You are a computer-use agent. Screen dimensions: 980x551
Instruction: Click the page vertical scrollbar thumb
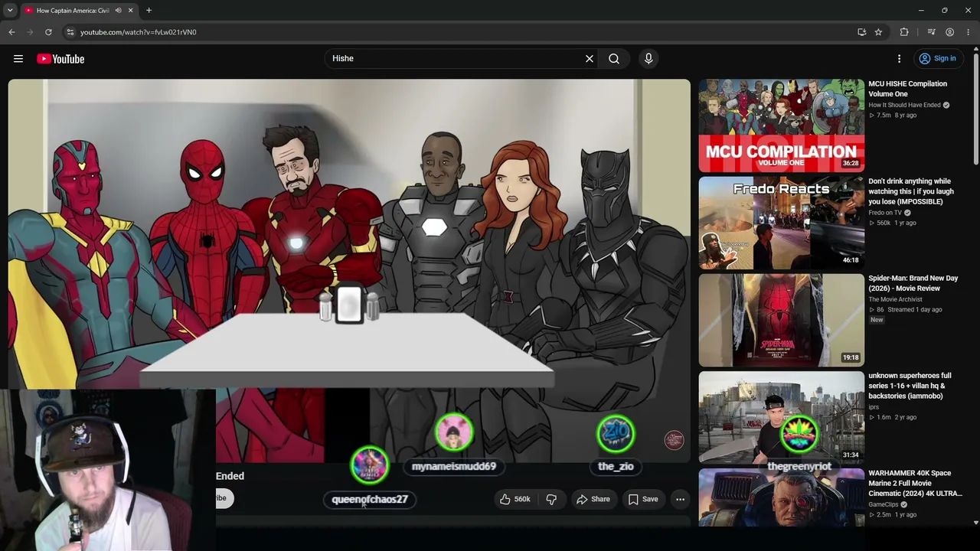(x=975, y=109)
